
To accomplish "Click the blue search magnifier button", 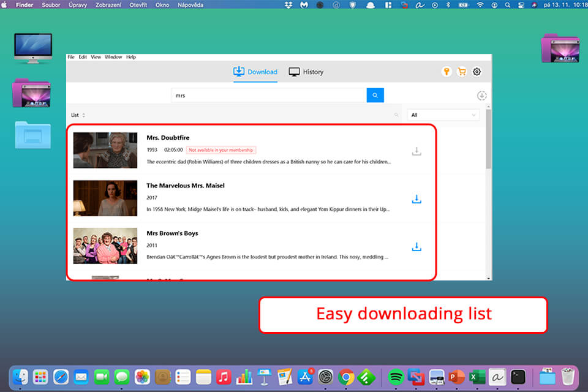I will coord(375,96).
